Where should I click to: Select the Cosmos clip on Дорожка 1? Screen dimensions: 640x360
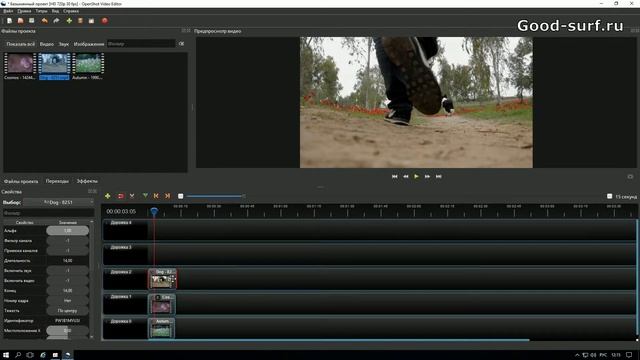tap(162, 304)
